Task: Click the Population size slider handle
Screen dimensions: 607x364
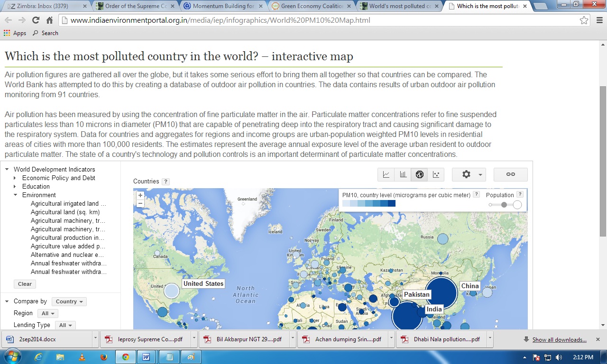Action: pos(504,205)
